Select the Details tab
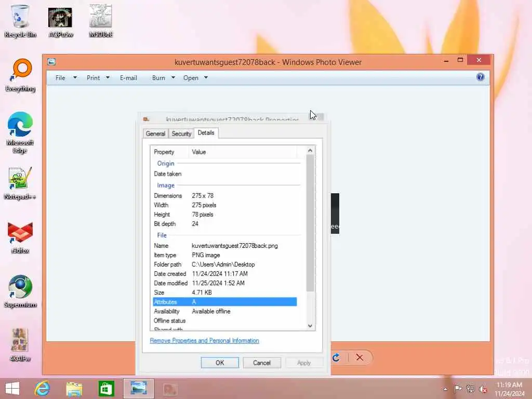Image resolution: width=532 pixels, height=399 pixels. (206, 132)
